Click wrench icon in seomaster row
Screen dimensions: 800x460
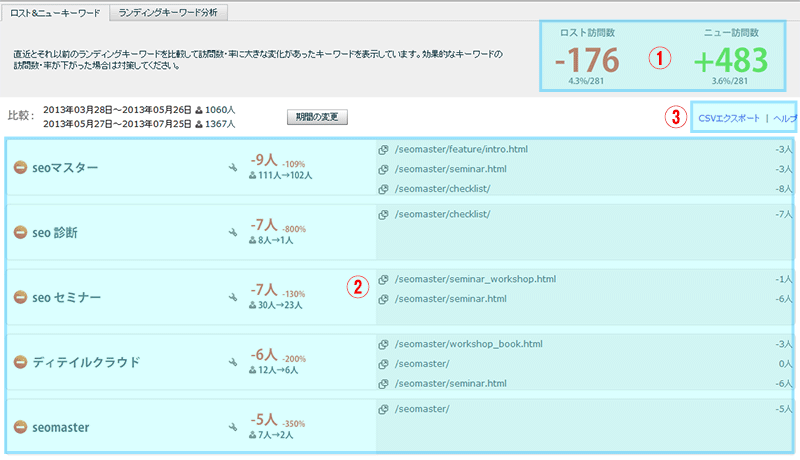pos(233,427)
